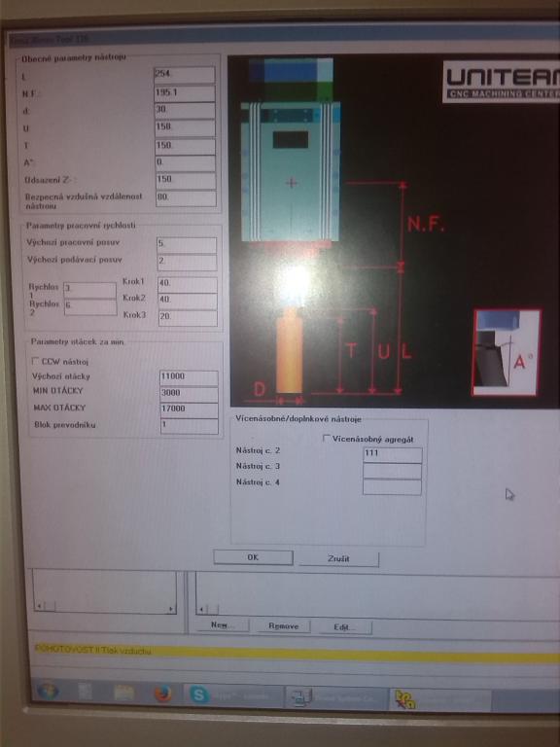Open the printer icon taskbar window

tap(334, 698)
